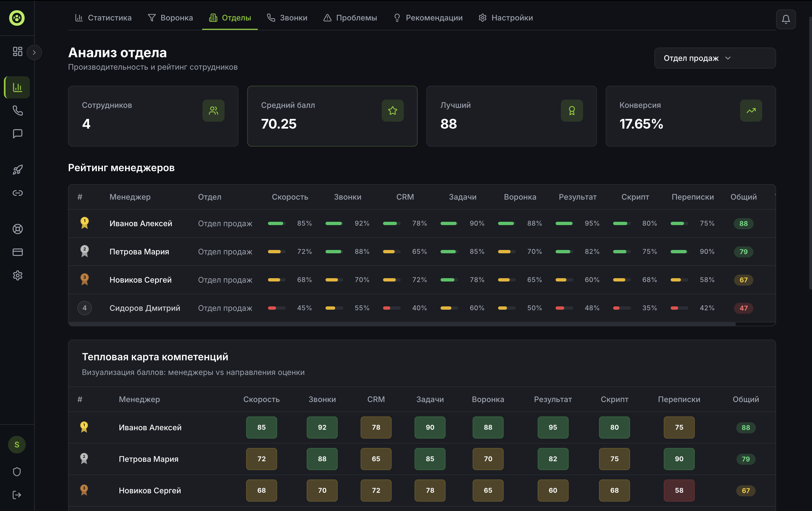
Task: Switch to the Статистика tab
Action: (103, 18)
